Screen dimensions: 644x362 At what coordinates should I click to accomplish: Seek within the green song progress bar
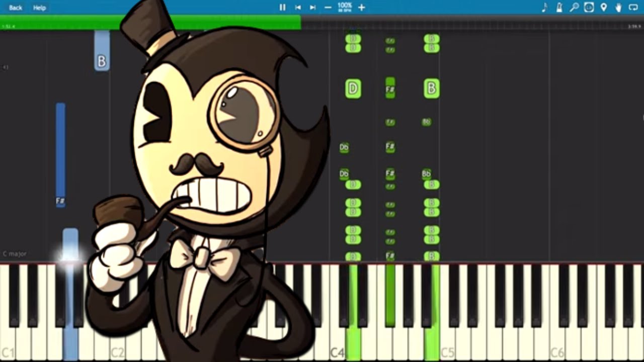tap(150, 23)
